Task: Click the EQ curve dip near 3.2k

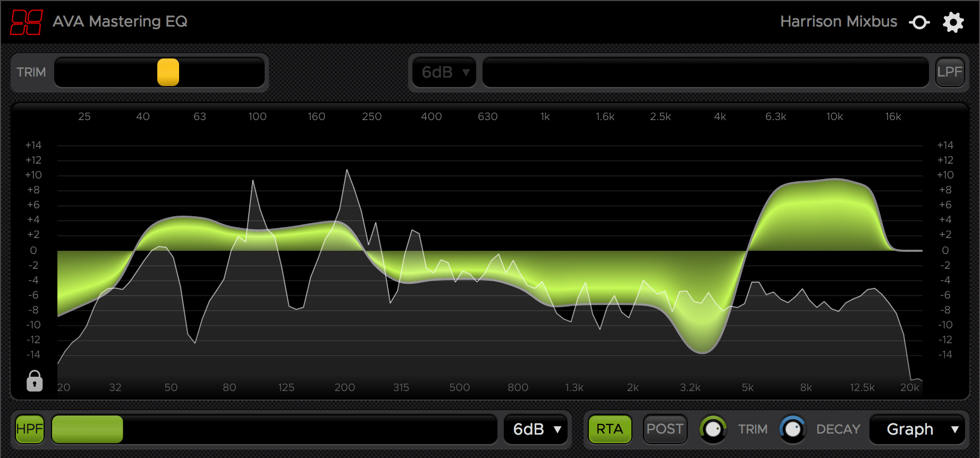Action: pyautogui.click(x=703, y=352)
